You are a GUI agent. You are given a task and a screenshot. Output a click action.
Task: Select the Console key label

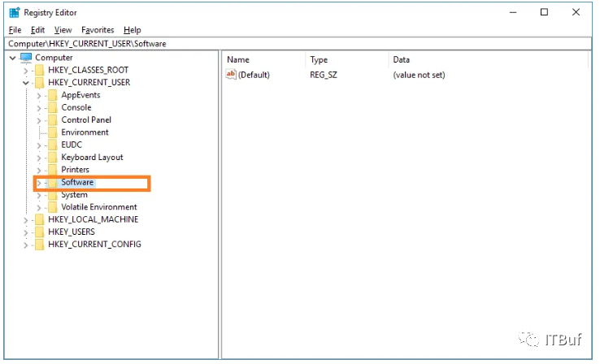76,107
